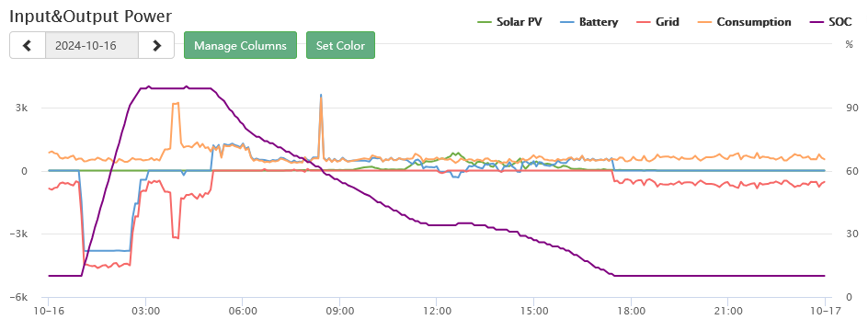Click the 3k label on left axis
The image size is (868, 331).
pos(21,108)
